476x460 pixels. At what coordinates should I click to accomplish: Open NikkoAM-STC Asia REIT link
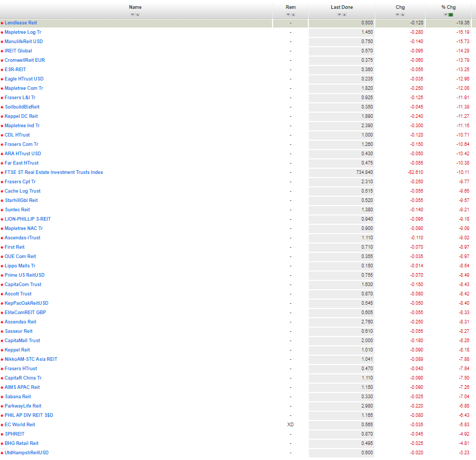click(31, 359)
